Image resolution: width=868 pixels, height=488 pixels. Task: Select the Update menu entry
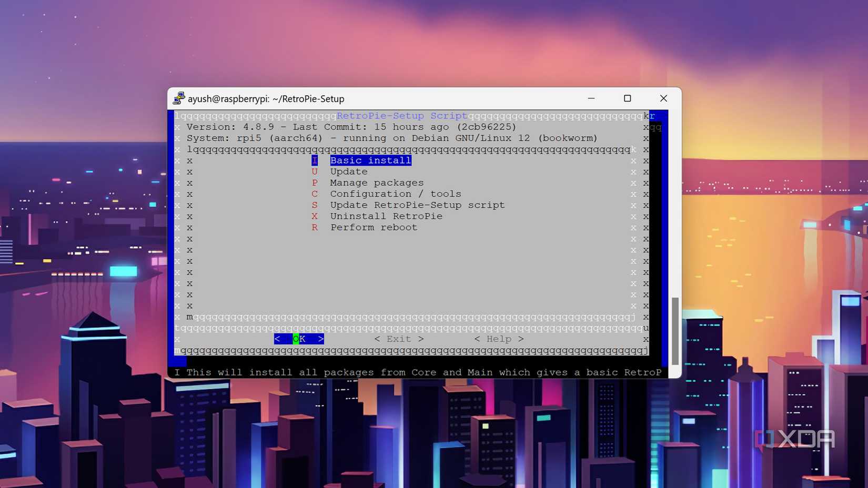coord(348,171)
